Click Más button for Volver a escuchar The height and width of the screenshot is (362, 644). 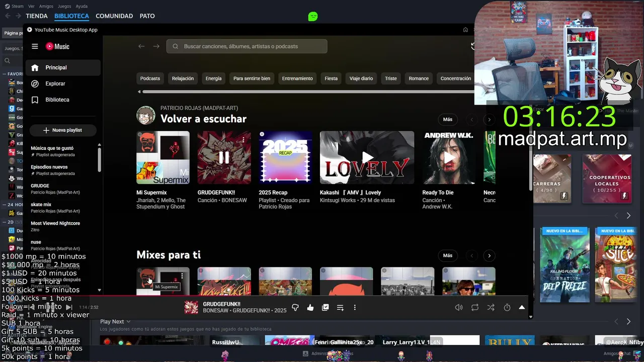pyautogui.click(x=448, y=120)
